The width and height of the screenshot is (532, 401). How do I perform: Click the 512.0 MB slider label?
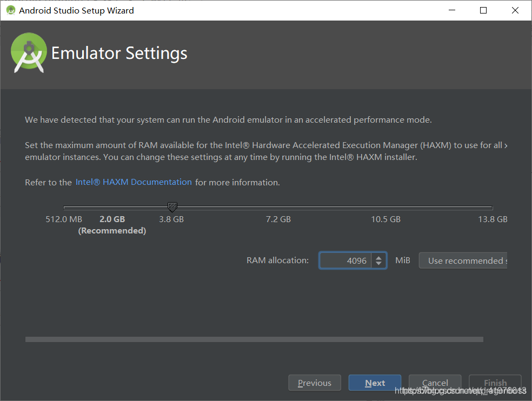64,219
